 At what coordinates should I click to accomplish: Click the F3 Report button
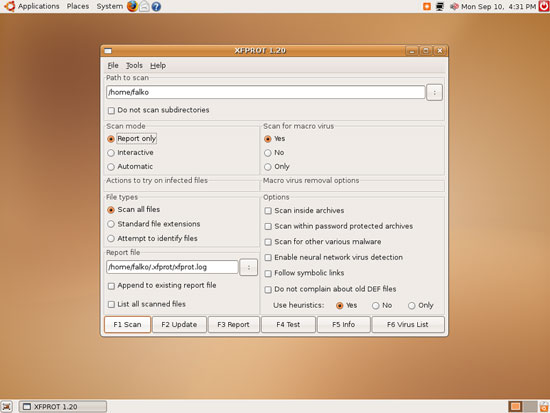(234, 325)
